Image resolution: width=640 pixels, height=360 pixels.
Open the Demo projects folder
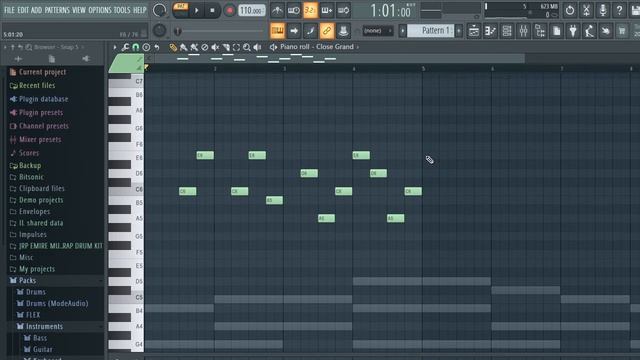[41, 200]
